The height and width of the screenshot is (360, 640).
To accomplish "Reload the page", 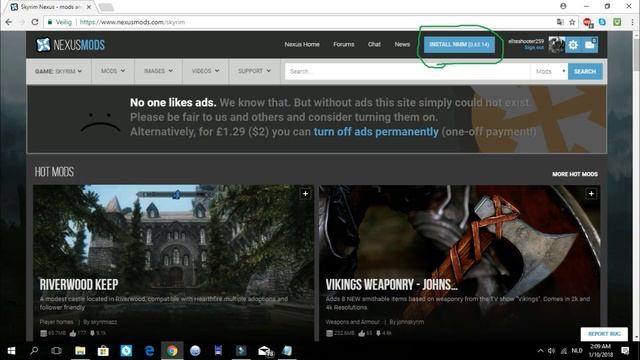I will [x=35, y=22].
